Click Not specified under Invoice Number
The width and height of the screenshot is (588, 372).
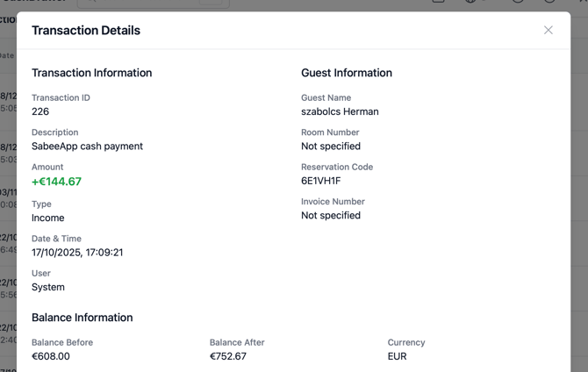coord(331,215)
